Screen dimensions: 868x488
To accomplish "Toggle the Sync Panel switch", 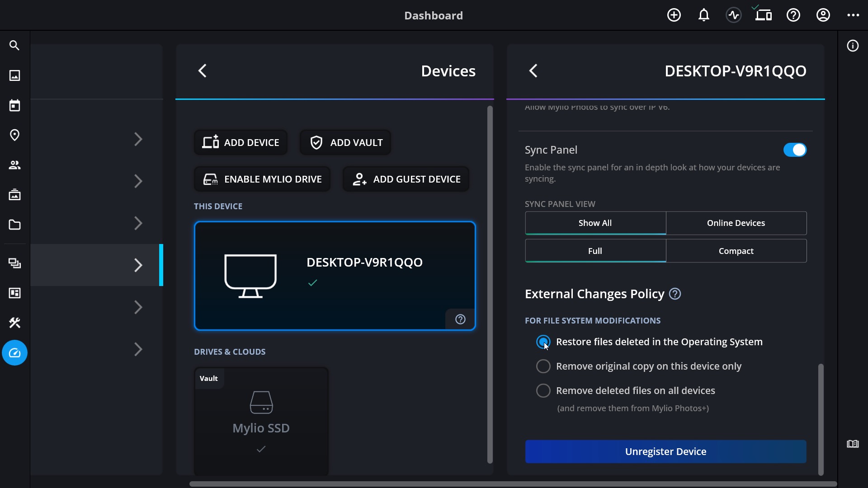I will point(795,150).
